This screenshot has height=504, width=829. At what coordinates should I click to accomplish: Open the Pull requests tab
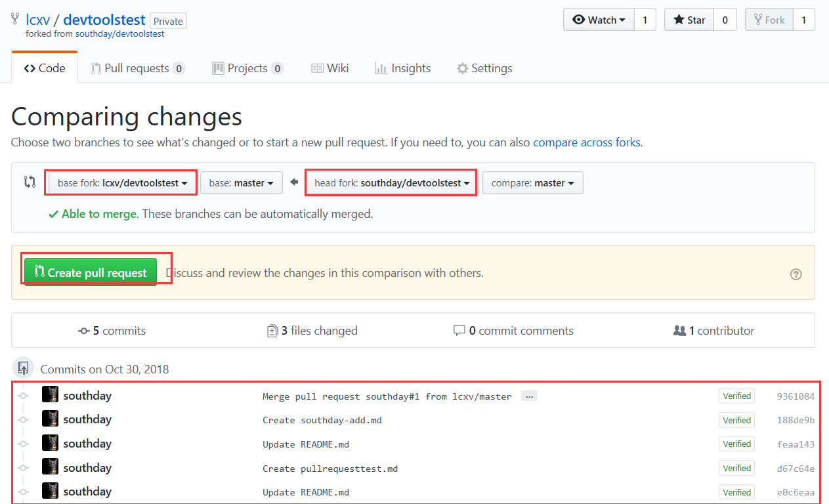tap(138, 68)
